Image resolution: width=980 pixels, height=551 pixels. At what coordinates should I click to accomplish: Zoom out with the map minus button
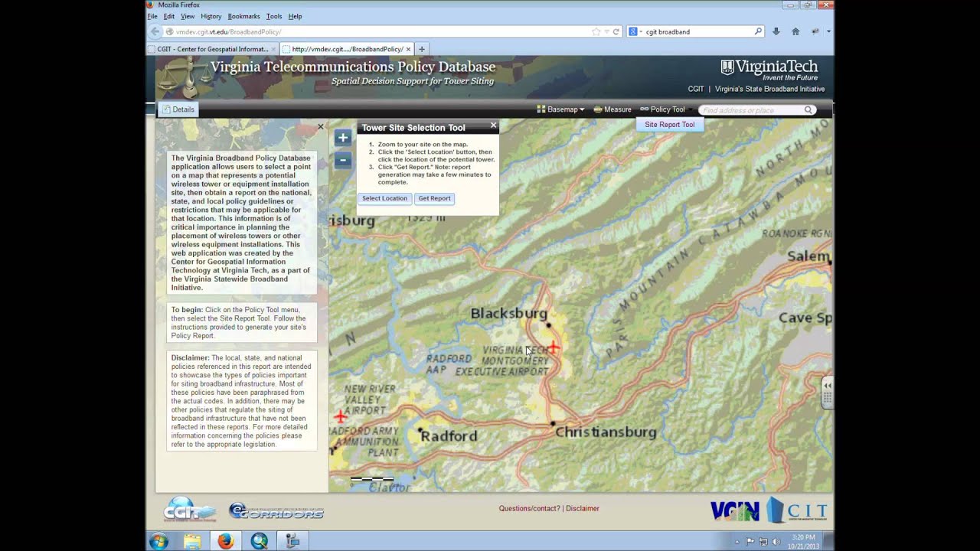click(343, 160)
